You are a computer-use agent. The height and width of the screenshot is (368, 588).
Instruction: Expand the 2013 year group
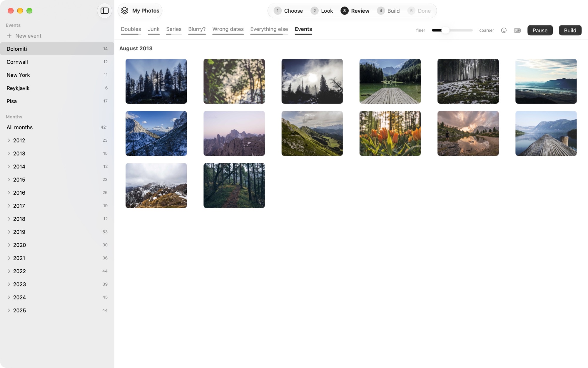point(9,153)
